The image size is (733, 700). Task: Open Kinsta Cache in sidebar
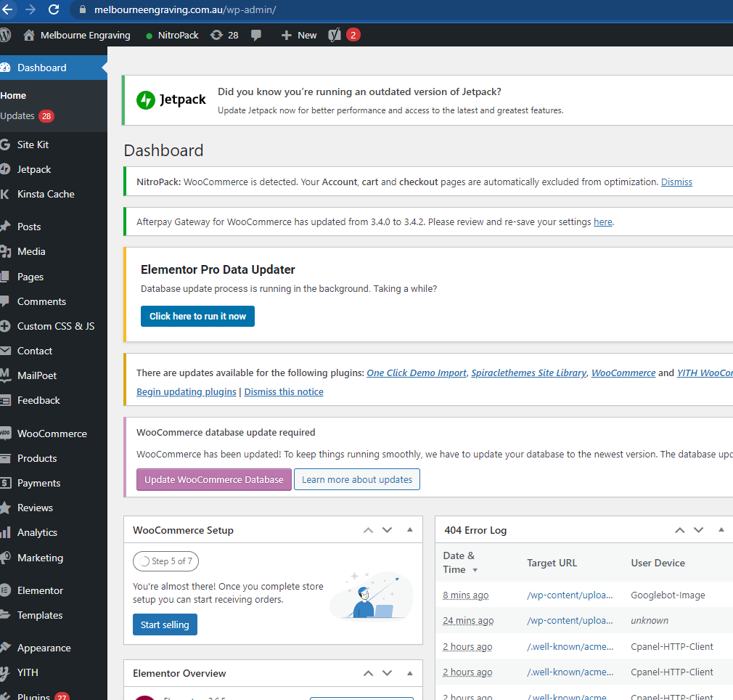tap(45, 194)
